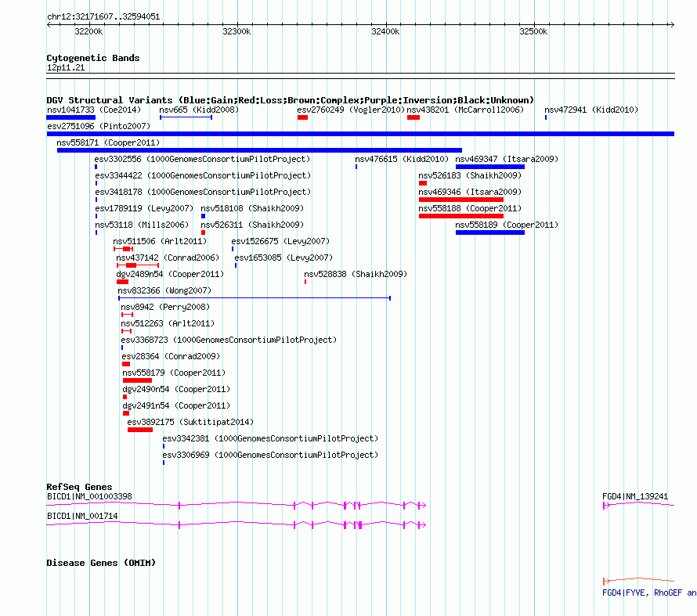Select esv3418178 variant label
This screenshot has height=616, width=697.
pos(203,192)
